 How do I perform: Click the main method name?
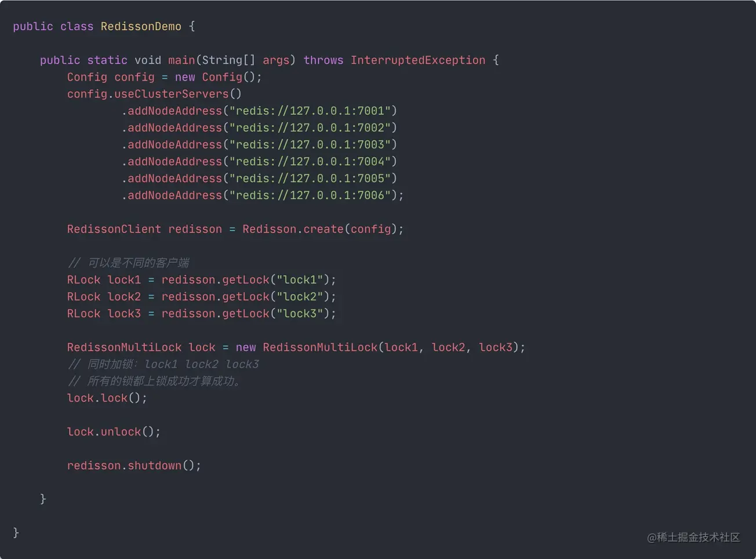tap(181, 60)
